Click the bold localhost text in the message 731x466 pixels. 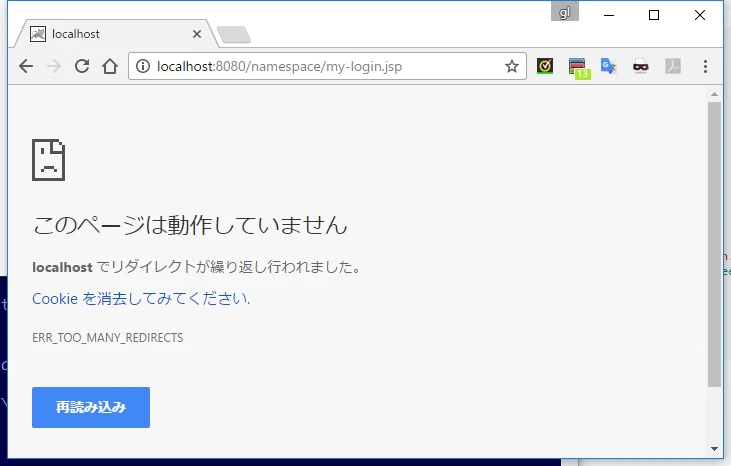coord(62,267)
